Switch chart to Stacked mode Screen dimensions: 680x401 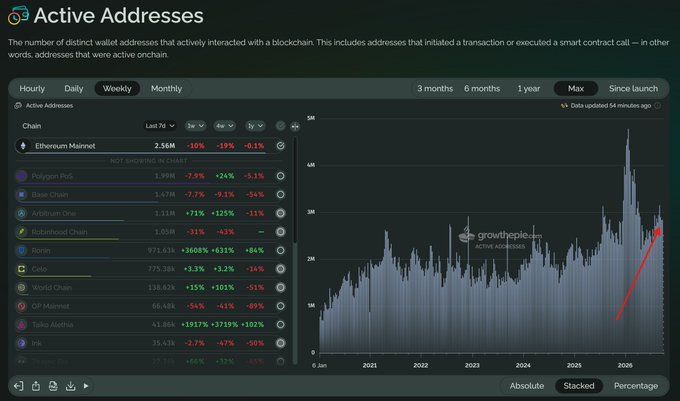(579, 386)
